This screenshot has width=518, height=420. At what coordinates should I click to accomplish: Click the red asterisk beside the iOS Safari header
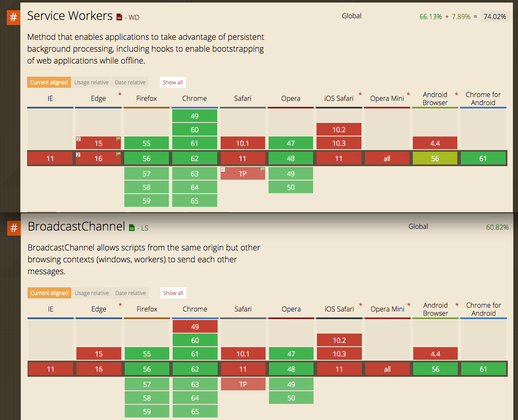pyautogui.click(x=360, y=94)
